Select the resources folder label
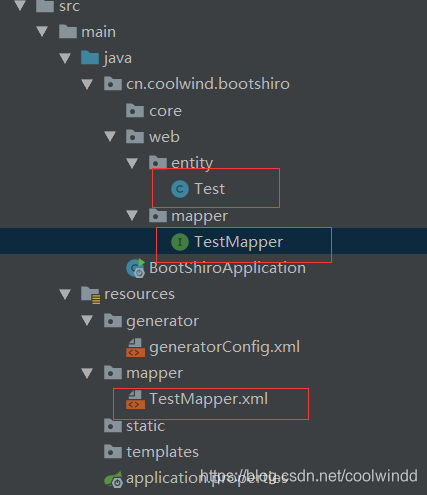427x495 pixels. tap(139, 294)
